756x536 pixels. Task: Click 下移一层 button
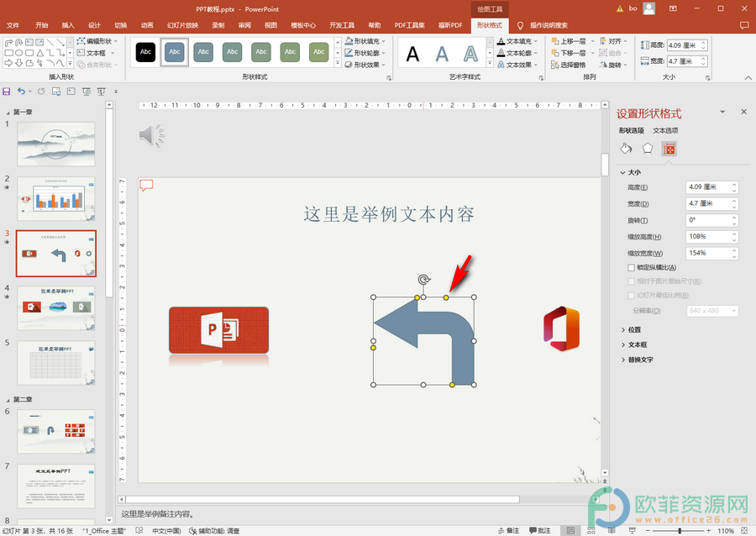(569, 53)
